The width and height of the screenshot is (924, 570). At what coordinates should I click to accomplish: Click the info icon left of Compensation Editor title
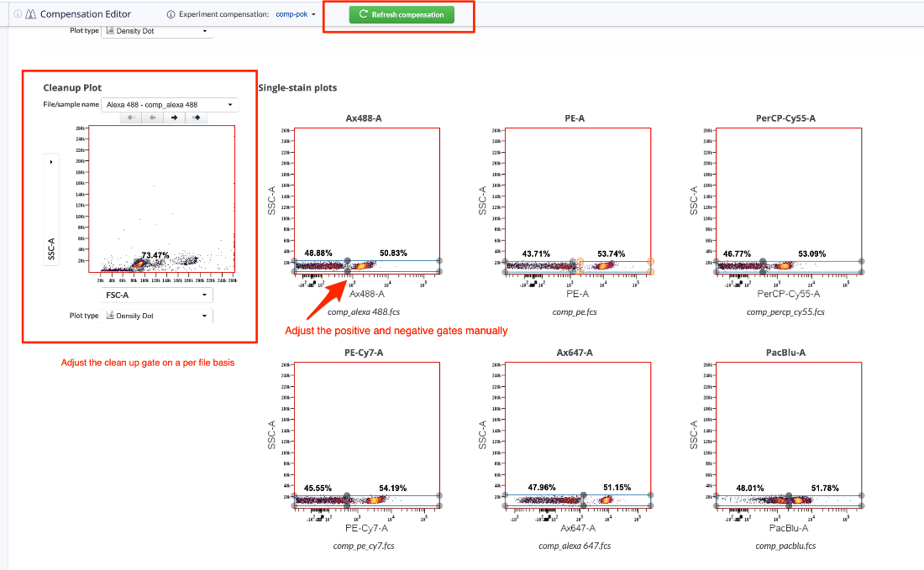tap(18, 14)
